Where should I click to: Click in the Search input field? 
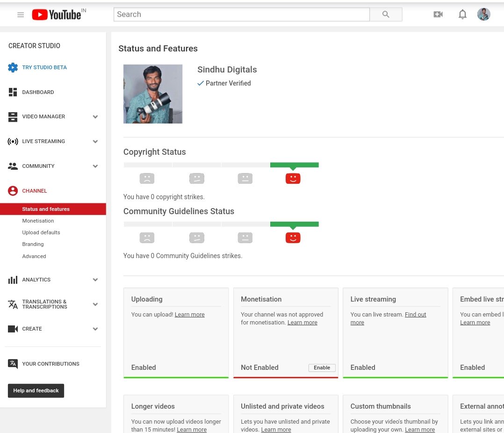[x=242, y=14]
